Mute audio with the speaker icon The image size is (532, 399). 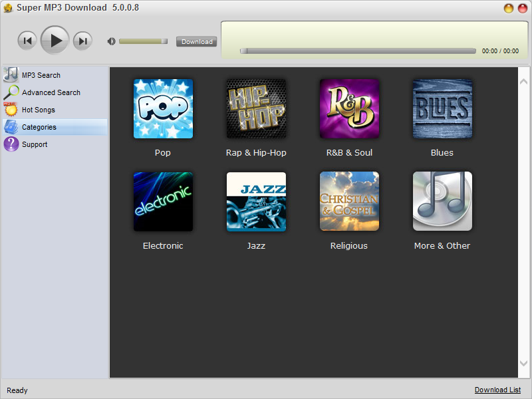(111, 41)
